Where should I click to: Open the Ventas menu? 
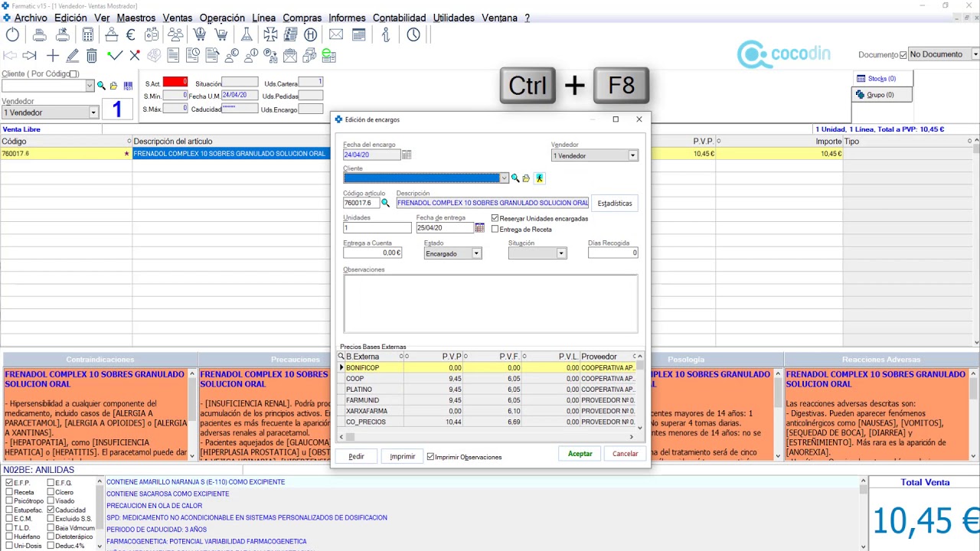(x=178, y=18)
